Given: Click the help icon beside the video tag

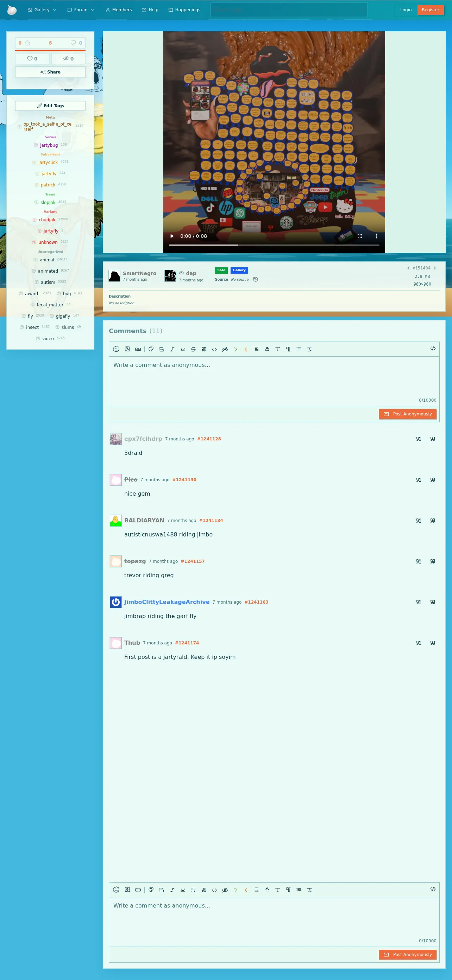Looking at the screenshot, I should point(38,339).
